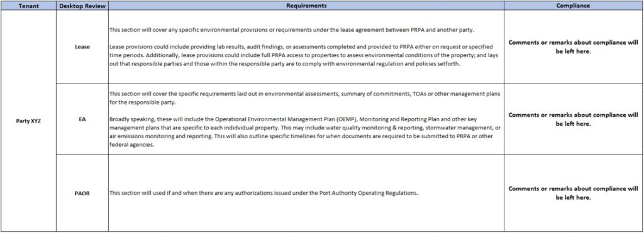Click the PAOR desktop review cell
The image size is (644, 233).
click(x=82, y=193)
